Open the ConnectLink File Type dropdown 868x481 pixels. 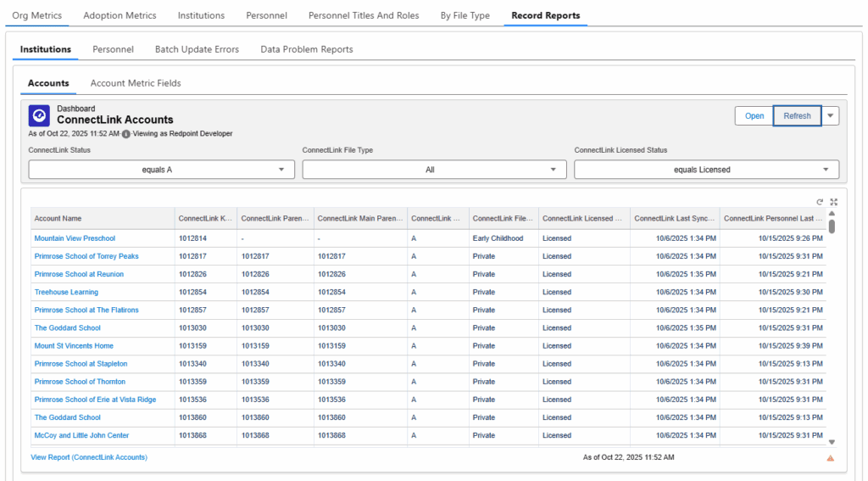435,170
